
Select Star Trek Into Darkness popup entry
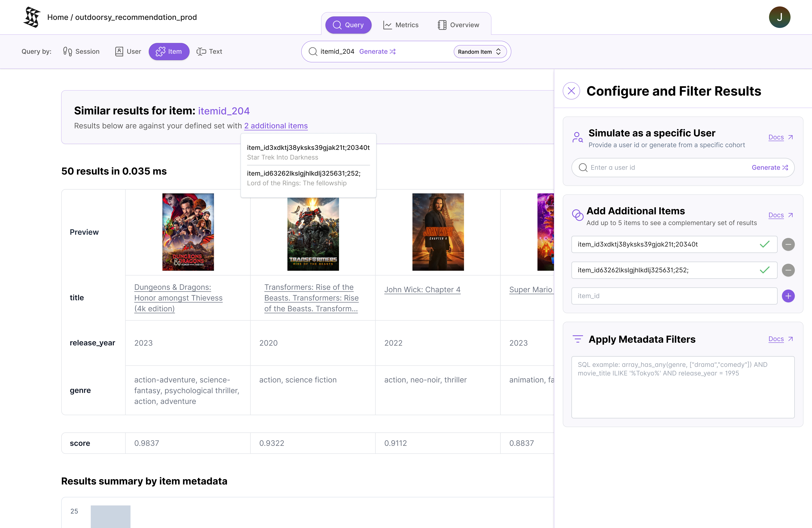coord(308,152)
